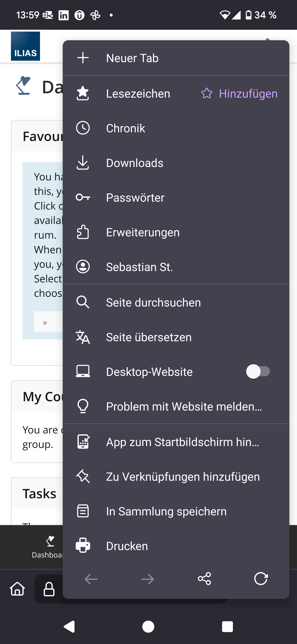Open the Sebastian St. account entry

(139, 267)
